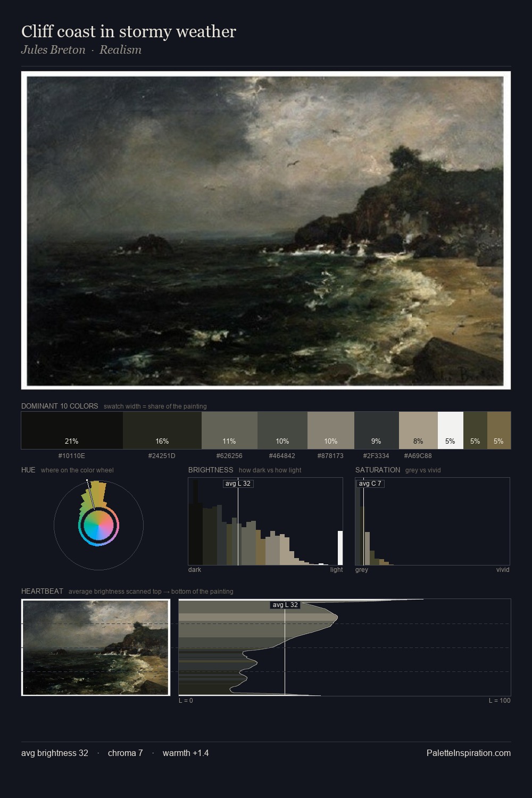The image size is (532, 798).
Task: Select the 10% taupe swatch #878173
Action: click(x=331, y=430)
